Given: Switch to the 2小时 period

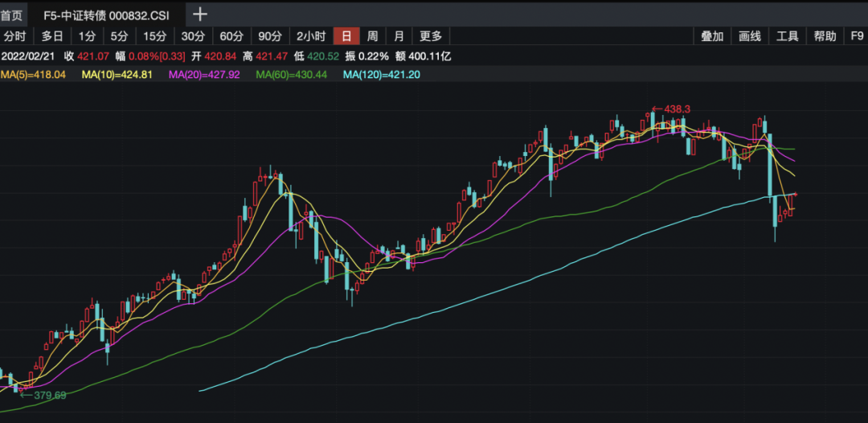Looking at the screenshot, I should tap(311, 36).
